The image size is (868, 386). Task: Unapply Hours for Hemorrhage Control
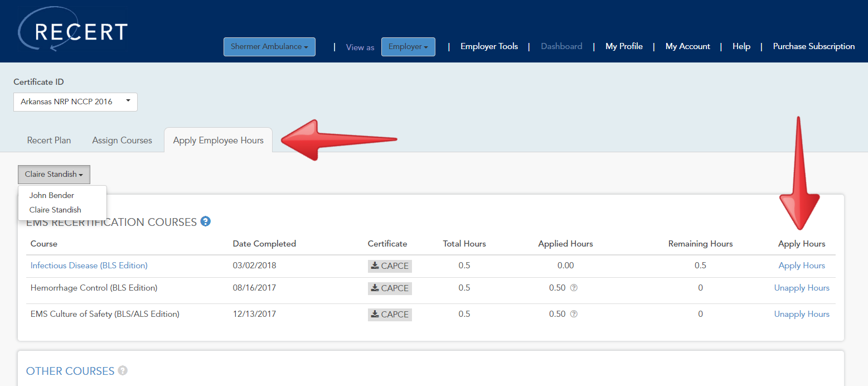(x=801, y=288)
